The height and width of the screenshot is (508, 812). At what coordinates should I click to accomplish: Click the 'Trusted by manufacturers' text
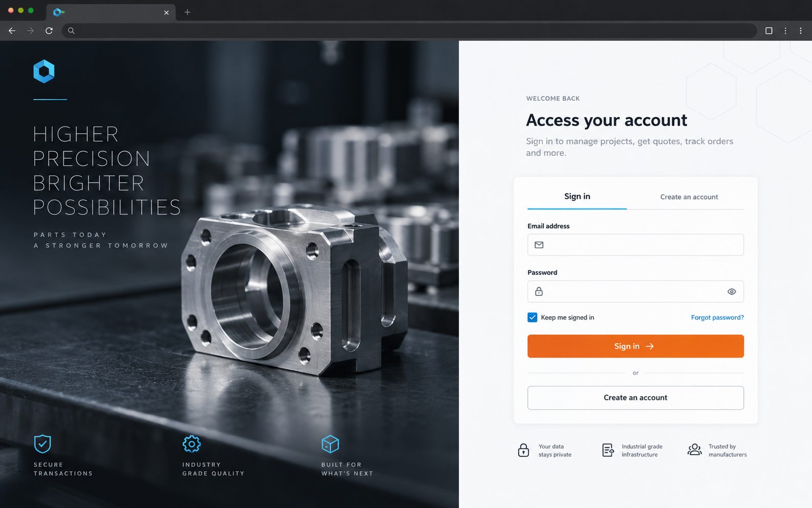728,451
